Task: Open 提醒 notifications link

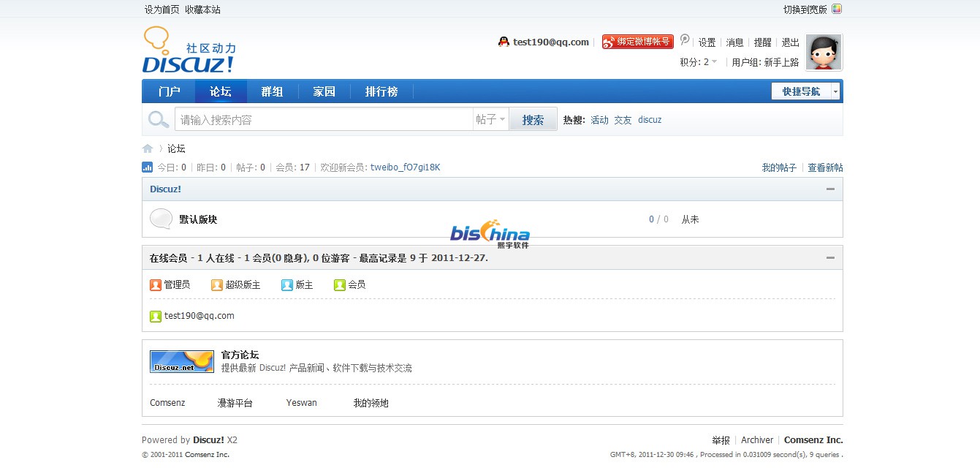Action: 762,42
